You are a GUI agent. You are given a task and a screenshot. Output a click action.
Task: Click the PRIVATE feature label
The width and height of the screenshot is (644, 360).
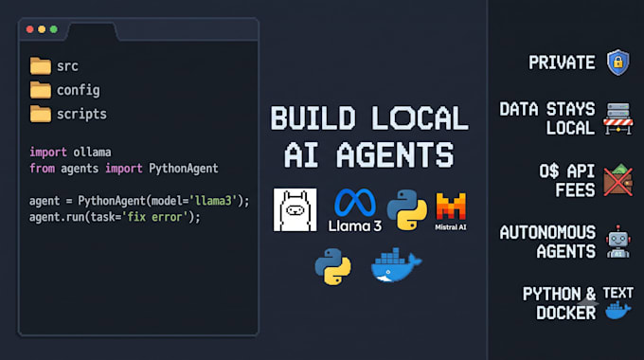[x=562, y=63]
